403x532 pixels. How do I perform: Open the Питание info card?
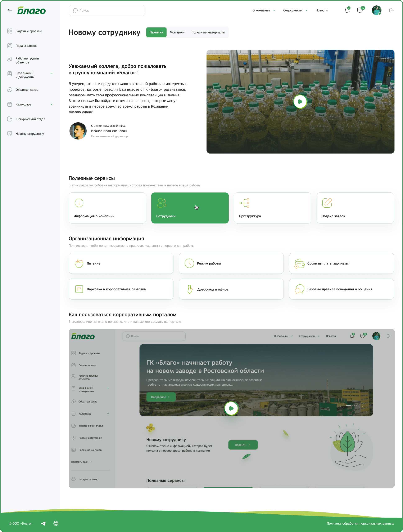click(121, 263)
